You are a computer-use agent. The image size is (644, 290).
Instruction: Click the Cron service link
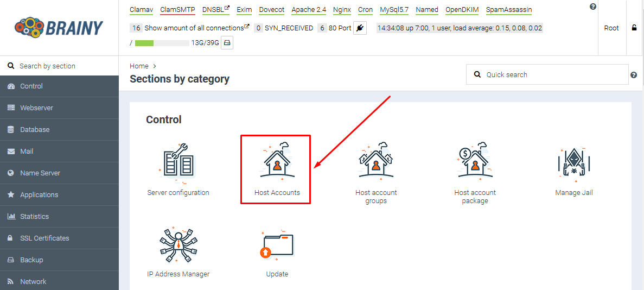(365, 9)
